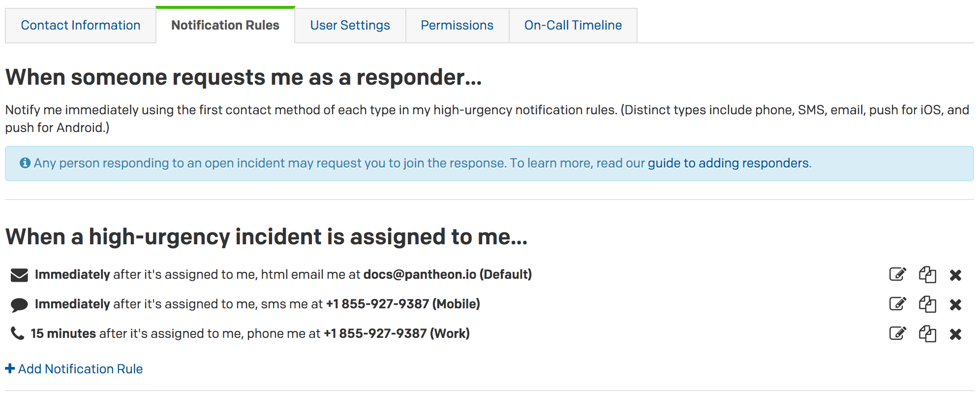Delete the phone notification rule
980x396 pixels.
[x=955, y=333]
